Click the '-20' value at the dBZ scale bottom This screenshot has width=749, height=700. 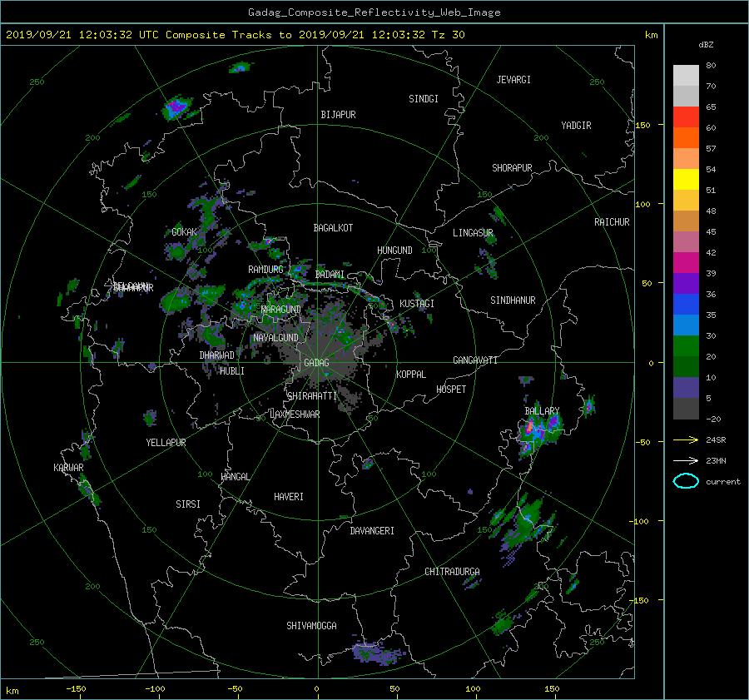pos(713,419)
